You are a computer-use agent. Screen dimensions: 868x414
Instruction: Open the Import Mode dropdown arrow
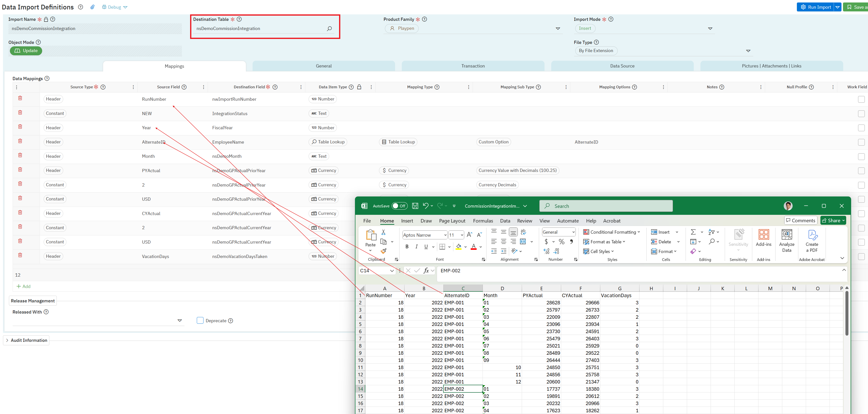pos(710,29)
